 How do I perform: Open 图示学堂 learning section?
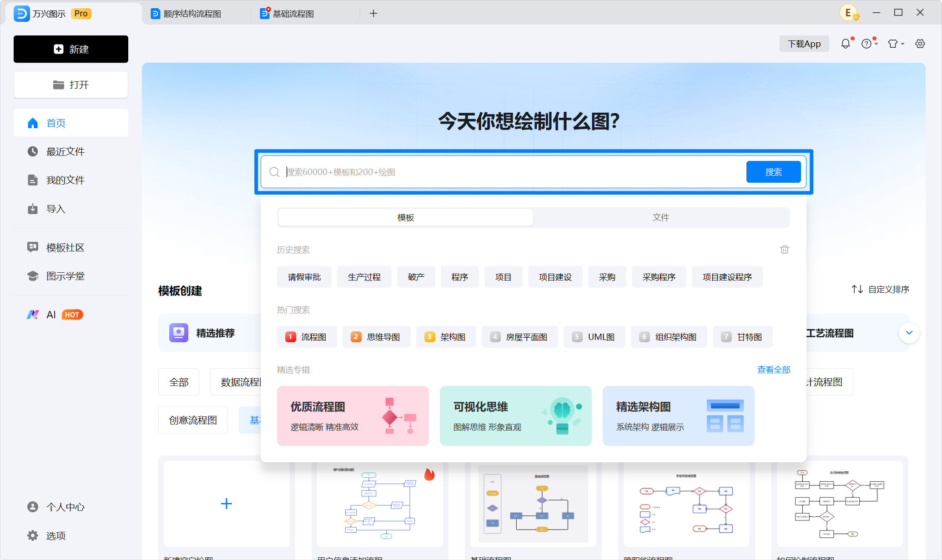pyautogui.click(x=71, y=276)
